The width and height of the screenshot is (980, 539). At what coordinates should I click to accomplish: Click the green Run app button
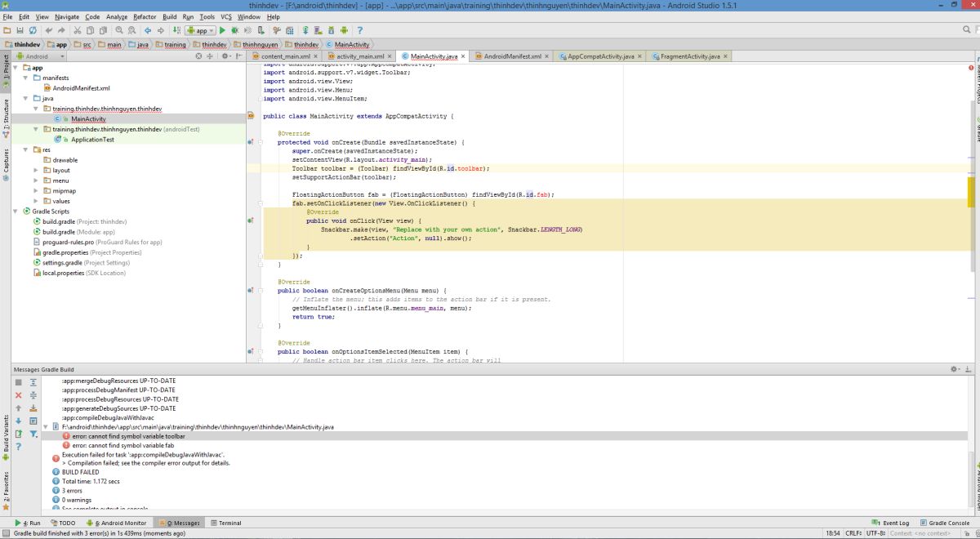point(222,30)
